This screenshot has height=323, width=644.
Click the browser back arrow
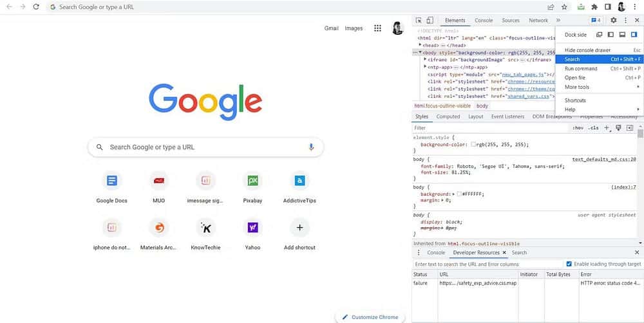click(9, 7)
